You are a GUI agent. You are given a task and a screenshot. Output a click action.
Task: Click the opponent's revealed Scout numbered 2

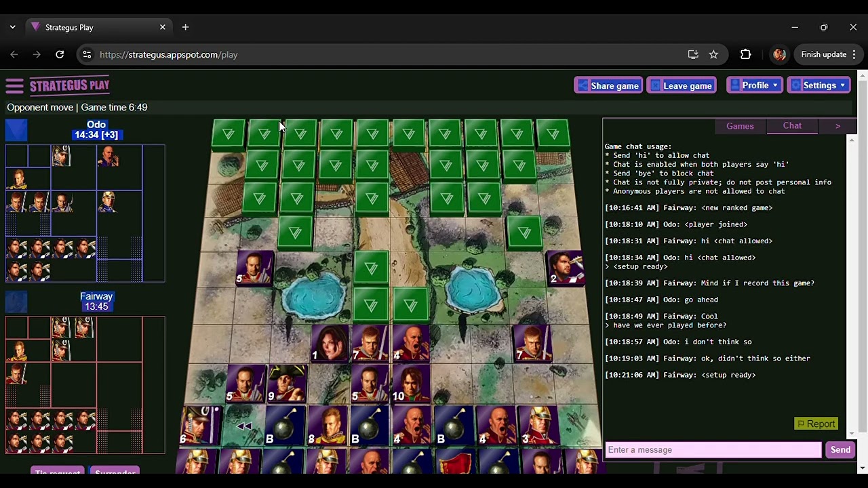566,268
